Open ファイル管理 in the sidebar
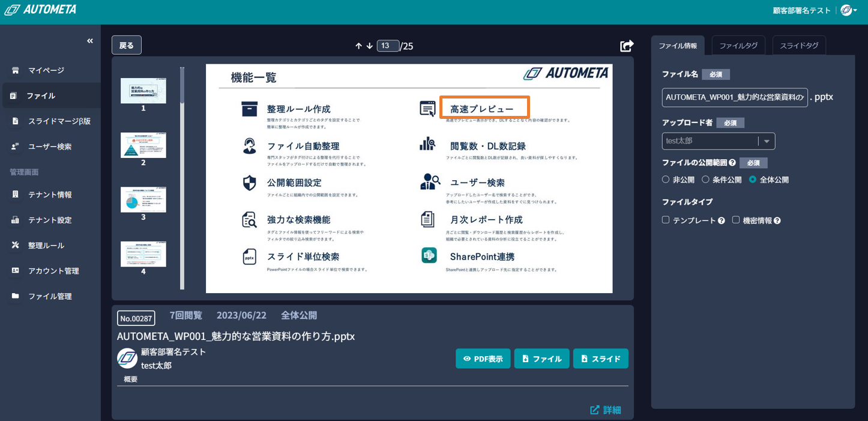Viewport: 868px width, 421px height. pos(50,296)
